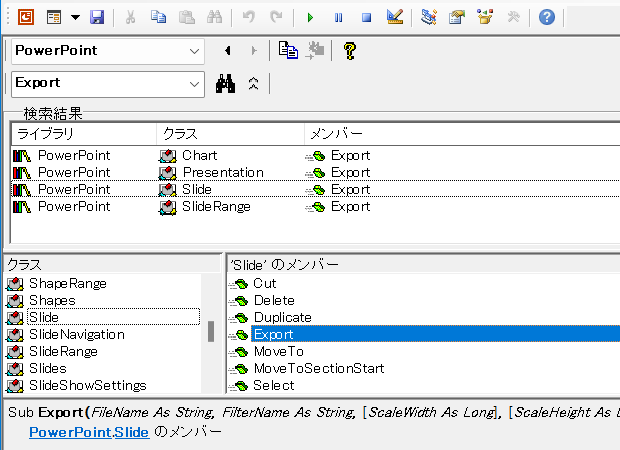Open Find with top toolbar binoculars
This screenshot has height=450, width=620.
click(214, 17)
